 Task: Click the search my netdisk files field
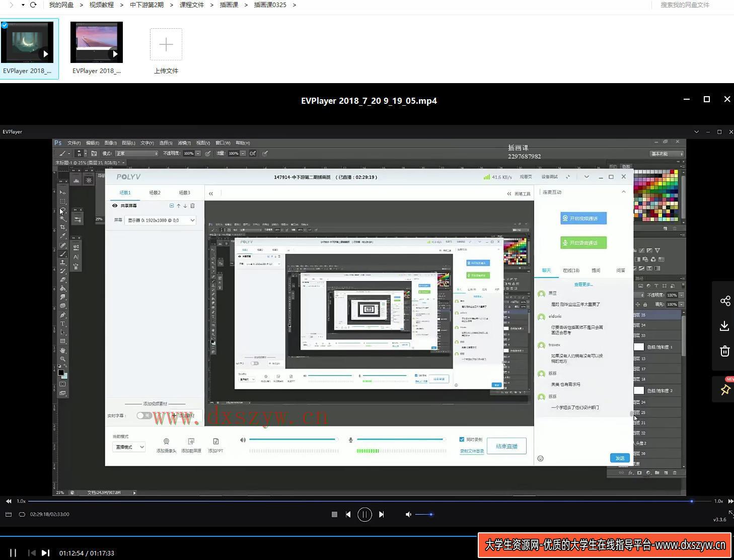pyautogui.click(x=685, y=5)
